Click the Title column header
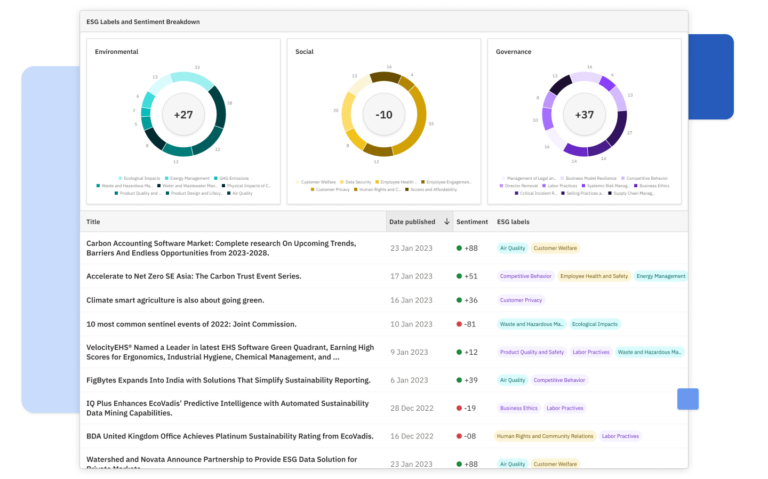 pos(94,221)
